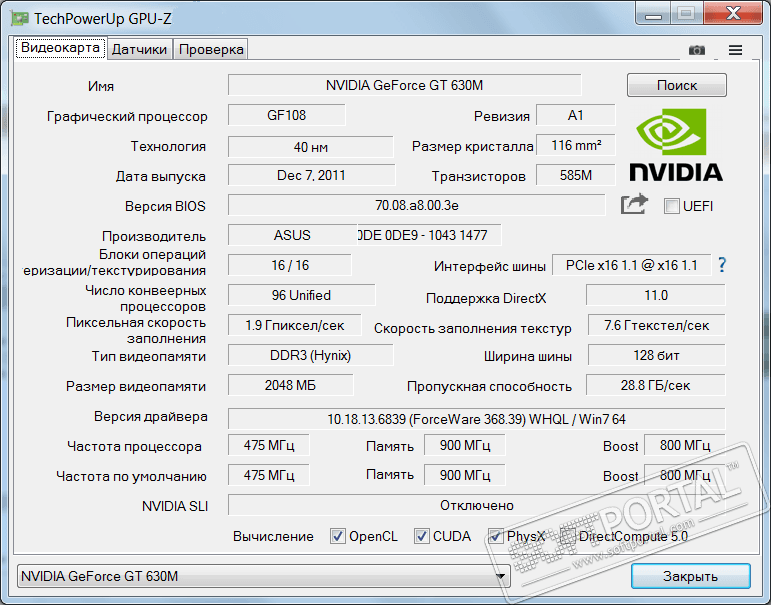Click the driver version field with ForceWare 368.39
This screenshot has width=771, height=605.
[476, 419]
